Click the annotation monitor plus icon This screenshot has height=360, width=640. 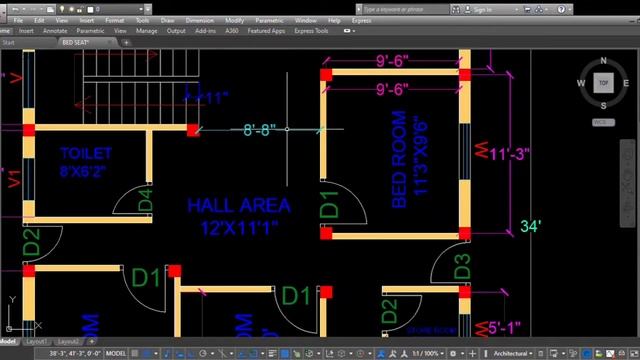pos(472,353)
